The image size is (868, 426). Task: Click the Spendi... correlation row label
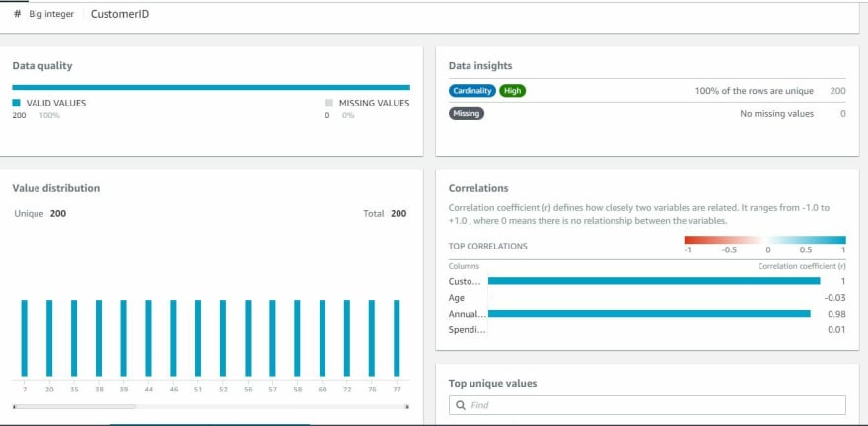pos(468,330)
